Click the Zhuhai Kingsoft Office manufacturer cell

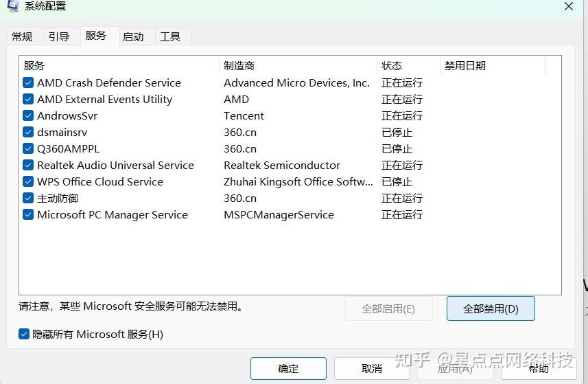298,181
